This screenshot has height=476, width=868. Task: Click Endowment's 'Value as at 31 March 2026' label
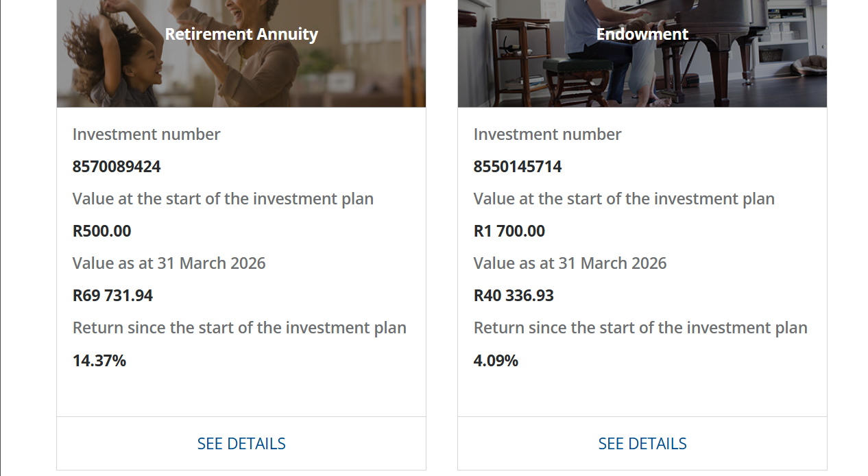[570, 263]
